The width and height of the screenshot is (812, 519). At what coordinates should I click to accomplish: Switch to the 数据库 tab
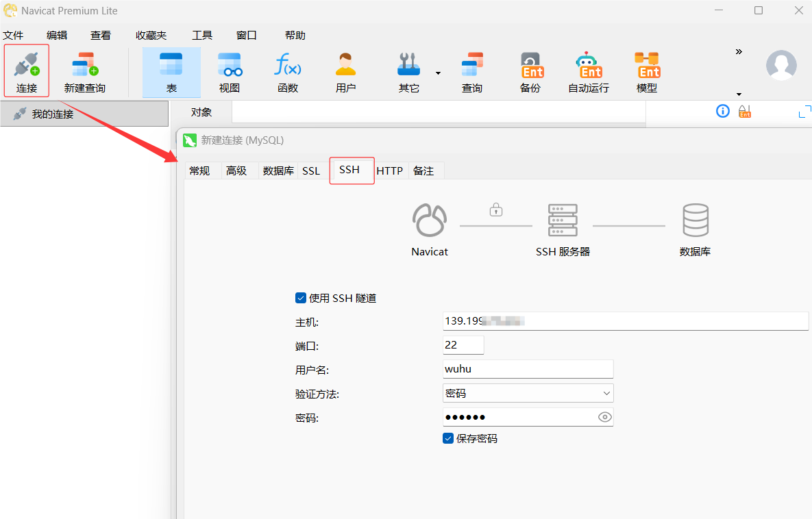(278, 170)
